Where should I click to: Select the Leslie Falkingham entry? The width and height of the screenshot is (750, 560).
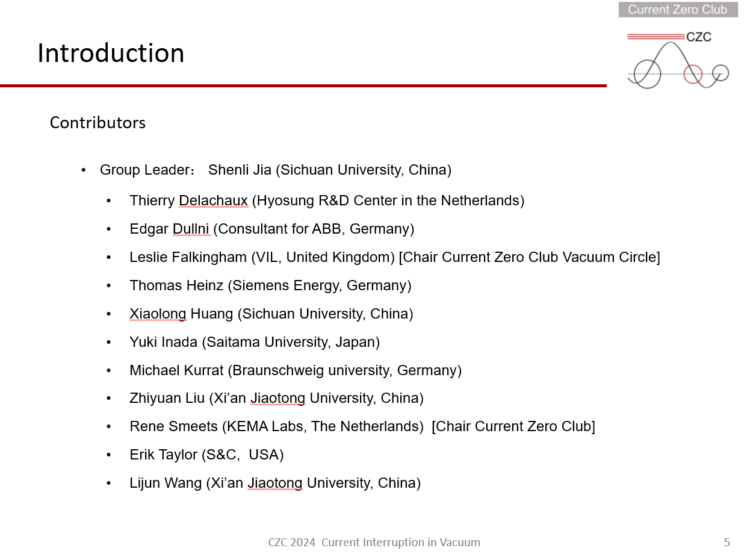point(262,257)
